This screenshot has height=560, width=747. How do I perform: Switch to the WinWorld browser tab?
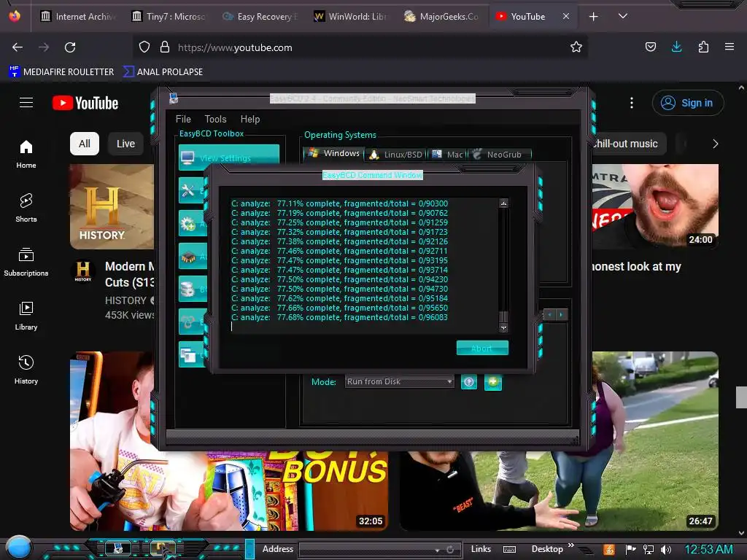tap(351, 17)
